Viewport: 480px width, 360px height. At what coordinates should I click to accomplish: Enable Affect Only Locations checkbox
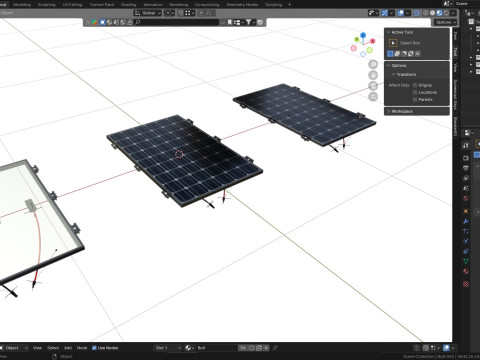[x=415, y=92]
